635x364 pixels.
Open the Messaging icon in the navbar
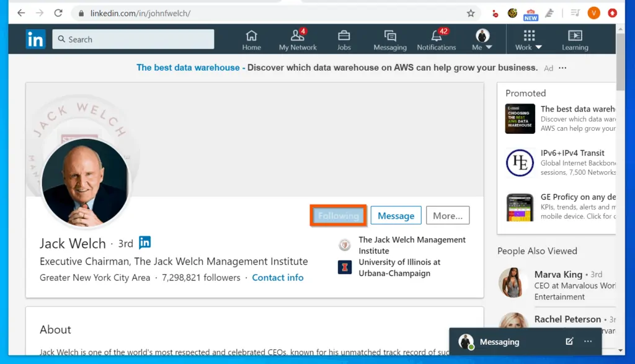pyautogui.click(x=390, y=34)
